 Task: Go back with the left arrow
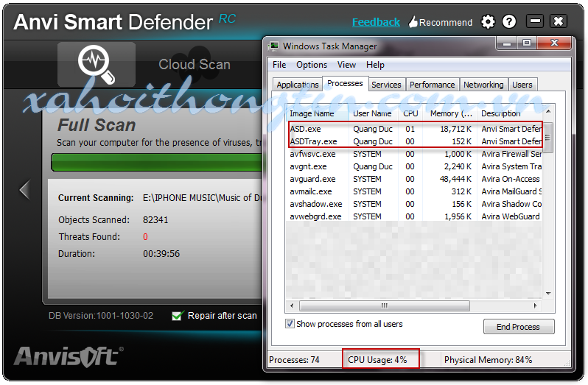[x=25, y=190]
